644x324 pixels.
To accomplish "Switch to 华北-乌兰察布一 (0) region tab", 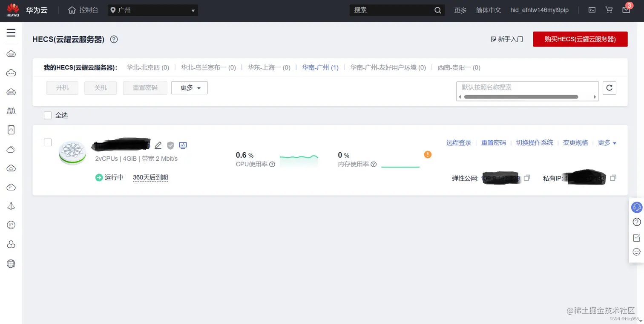I will tap(208, 67).
